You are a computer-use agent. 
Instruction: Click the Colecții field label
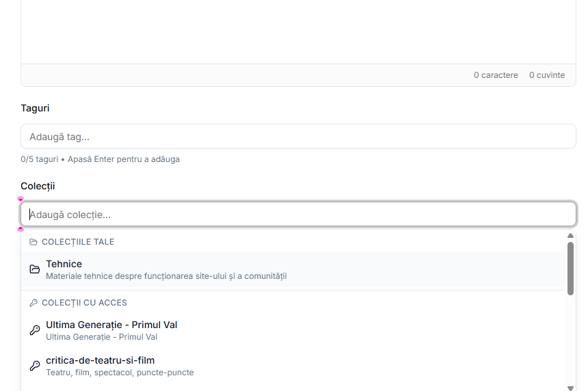38,186
